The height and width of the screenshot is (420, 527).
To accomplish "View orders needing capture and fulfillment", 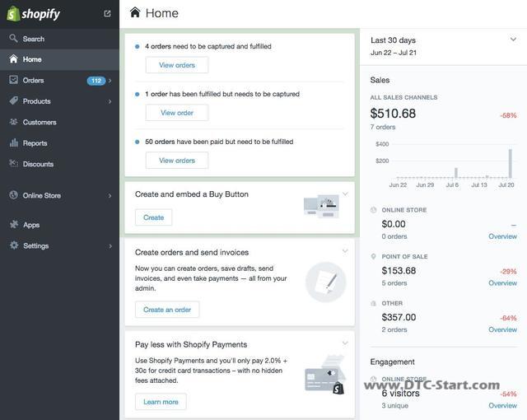I will (177, 65).
